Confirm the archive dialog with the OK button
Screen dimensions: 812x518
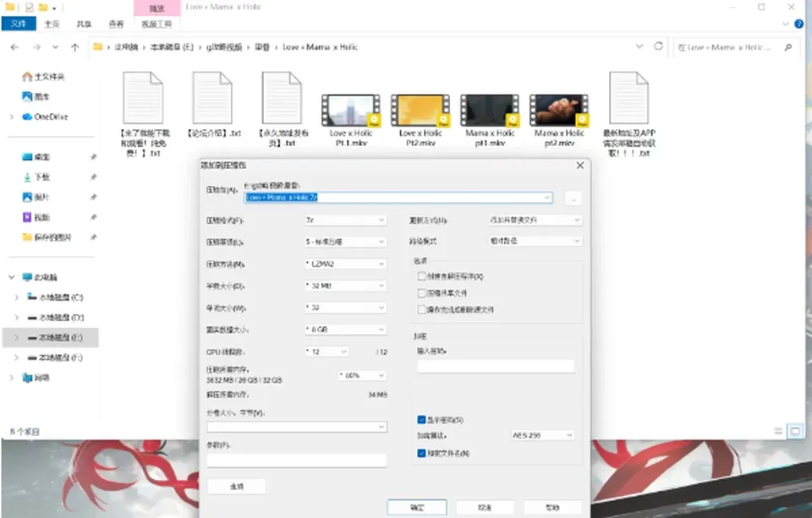point(417,508)
